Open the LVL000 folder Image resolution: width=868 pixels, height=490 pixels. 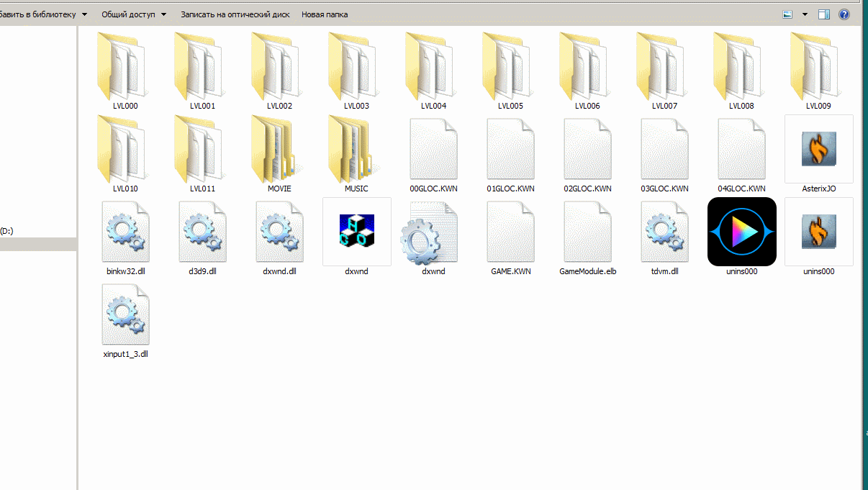(125, 72)
